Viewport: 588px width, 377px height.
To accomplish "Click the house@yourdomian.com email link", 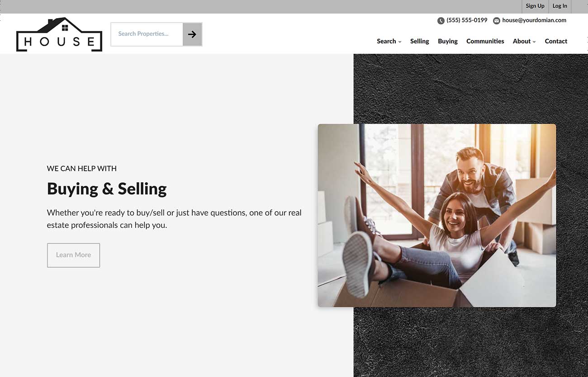I will coord(534,20).
